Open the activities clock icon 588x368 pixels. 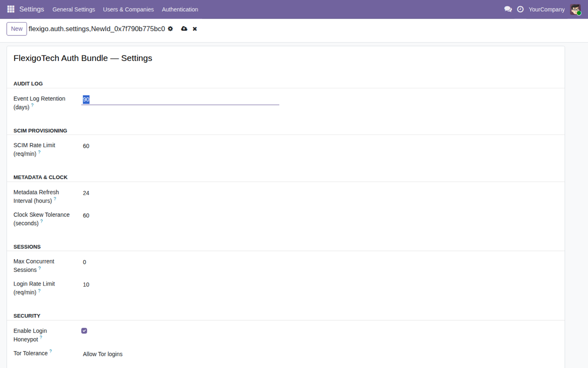pyautogui.click(x=520, y=9)
